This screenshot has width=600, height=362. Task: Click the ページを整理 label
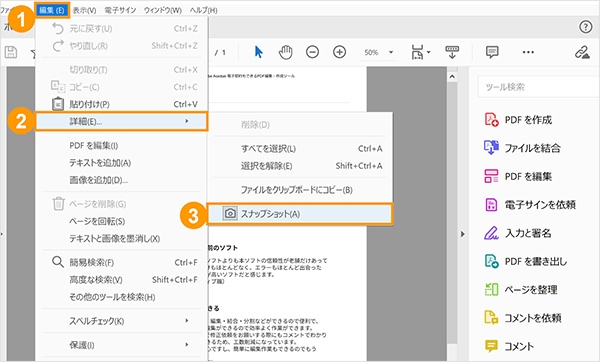(x=531, y=290)
